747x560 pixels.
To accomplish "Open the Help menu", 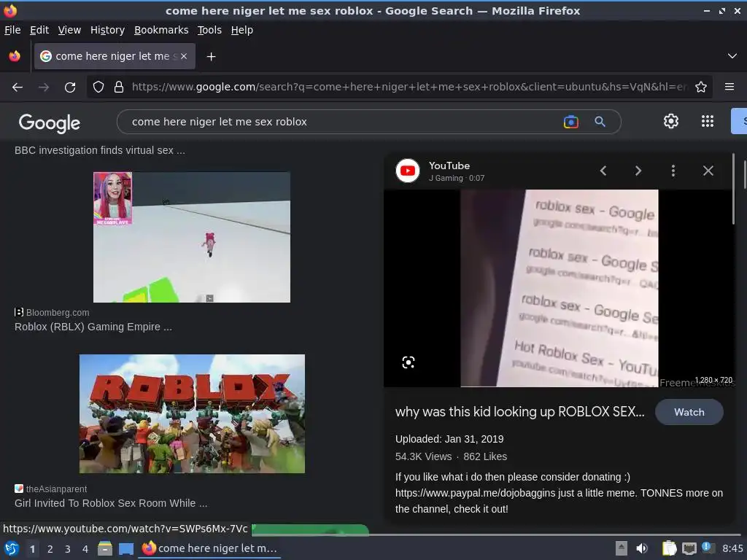I will [242, 30].
